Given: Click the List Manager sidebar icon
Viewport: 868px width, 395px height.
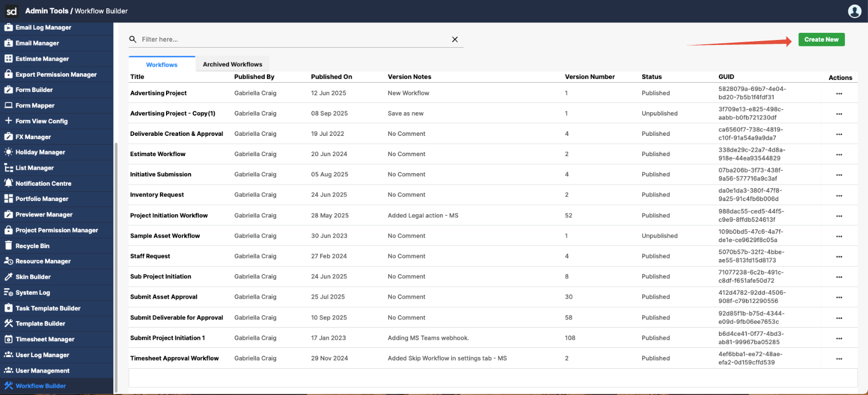Looking at the screenshot, I should pyautogui.click(x=8, y=168).
